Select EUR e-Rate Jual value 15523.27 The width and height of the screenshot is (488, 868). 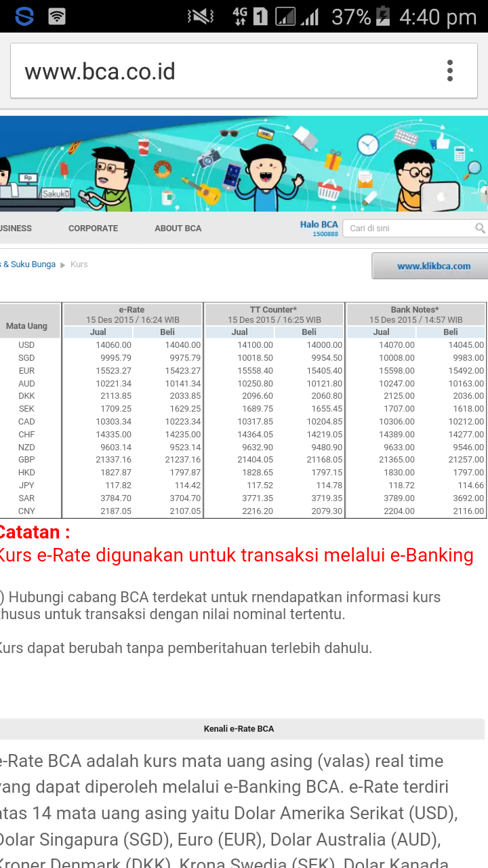tap(113, 371)
